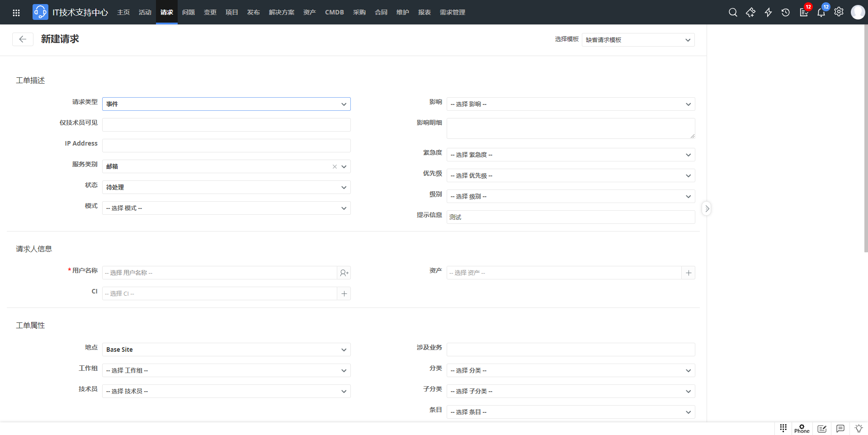
Task: Open the 请求类型 dropdown showing 事件
Action: pyautogui.click(x=226, y=104)
